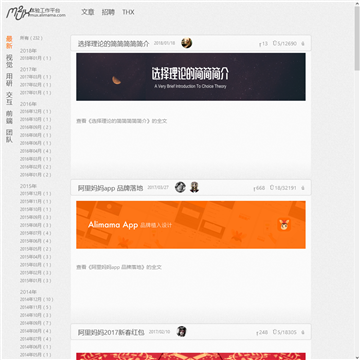Filter archive by 2018年01月
360x360 pixels.
tap(35, 58)
